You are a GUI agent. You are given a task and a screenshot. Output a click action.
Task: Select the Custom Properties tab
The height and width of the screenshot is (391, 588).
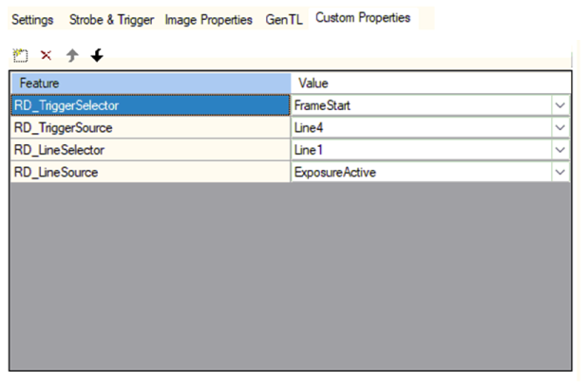pos(363,18)
